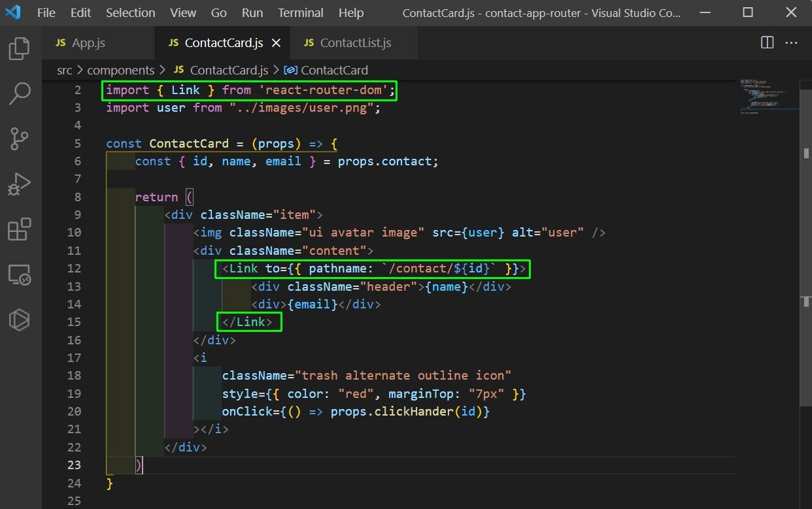The width and height of the screenshot is (812, 509).
Task: Click the {email} expression on line 14
Action: point(313,304)
